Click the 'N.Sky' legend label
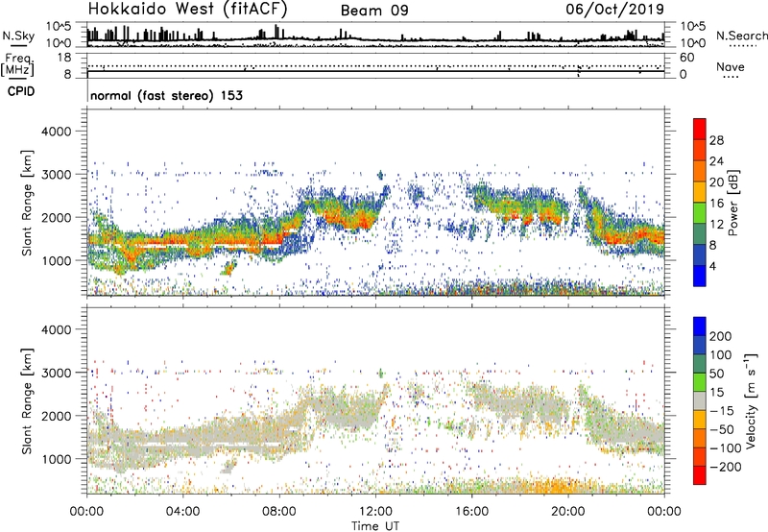The image size is (768, 532). 18,36
